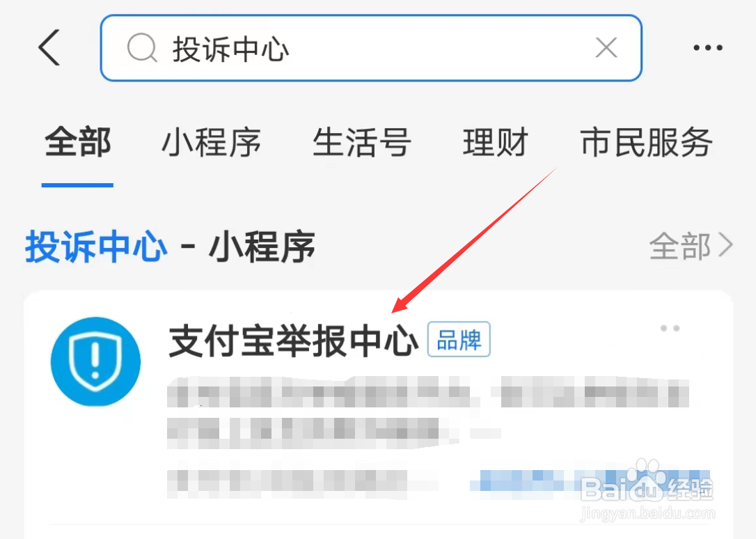Click the 品牌 brand badge

(x=459, y=339)
